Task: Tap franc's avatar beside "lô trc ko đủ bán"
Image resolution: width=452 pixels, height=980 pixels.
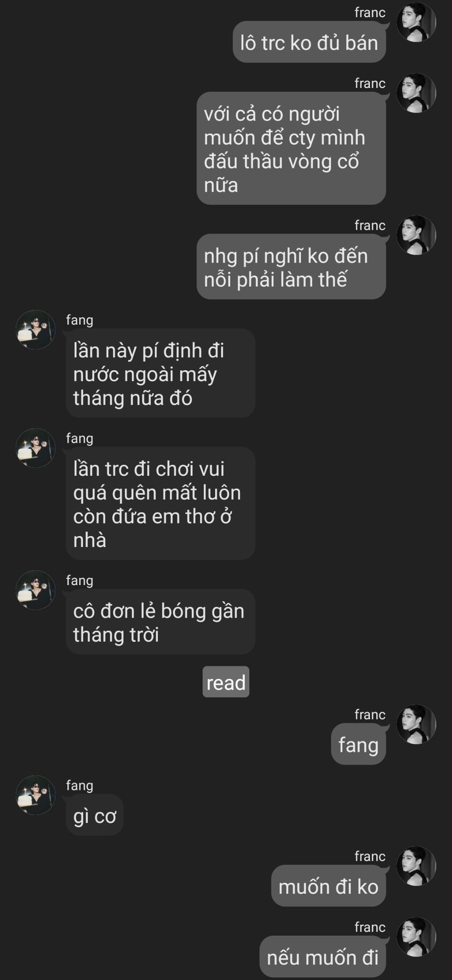Action: 416,22
